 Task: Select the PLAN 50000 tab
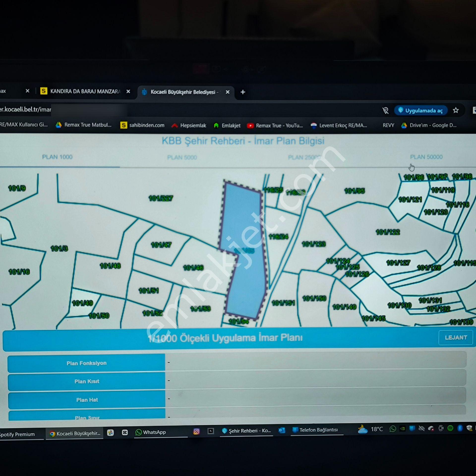[x=426, y=157]
